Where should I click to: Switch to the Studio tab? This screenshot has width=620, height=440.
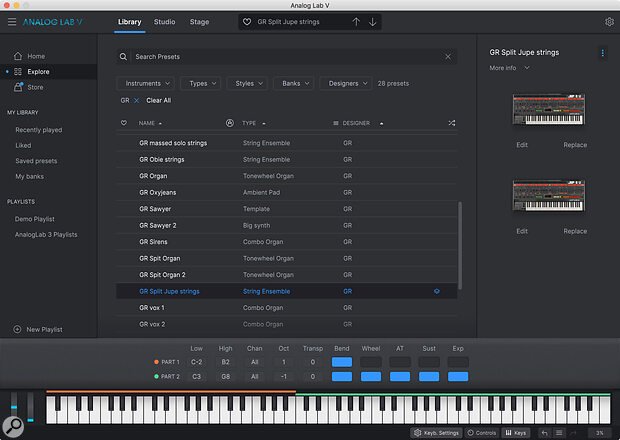(x=164, y=22)
